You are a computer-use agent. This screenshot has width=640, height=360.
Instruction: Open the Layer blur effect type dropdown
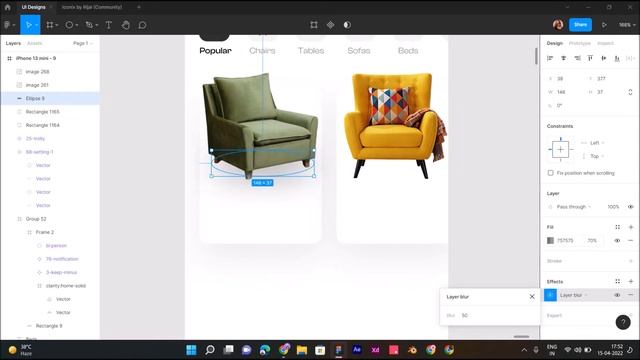pos(573,295)
